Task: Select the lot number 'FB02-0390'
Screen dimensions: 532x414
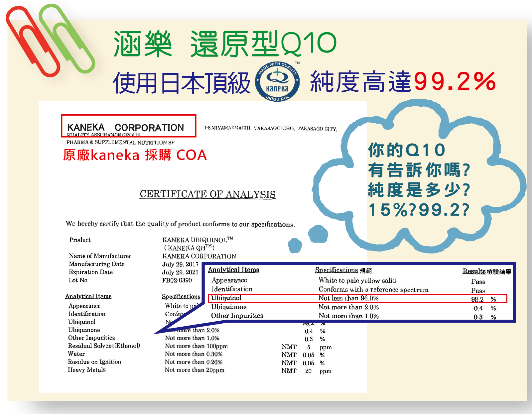Action: coord(177,280)
